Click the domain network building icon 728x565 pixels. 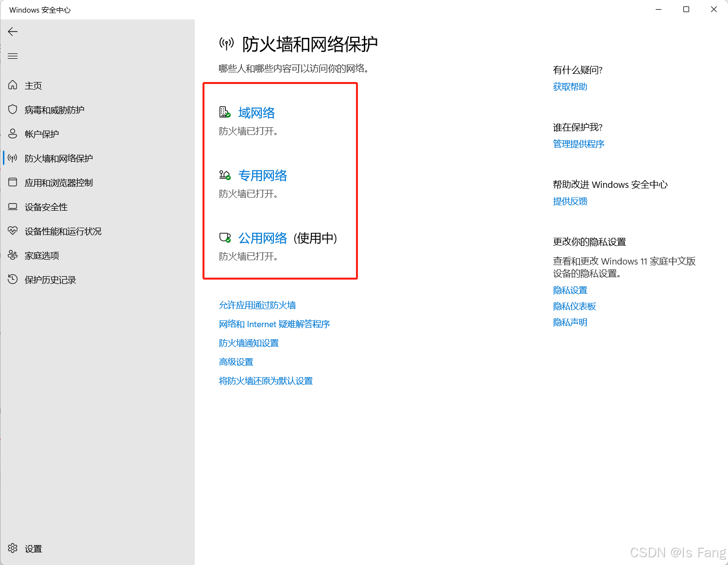tap(224, 112)
